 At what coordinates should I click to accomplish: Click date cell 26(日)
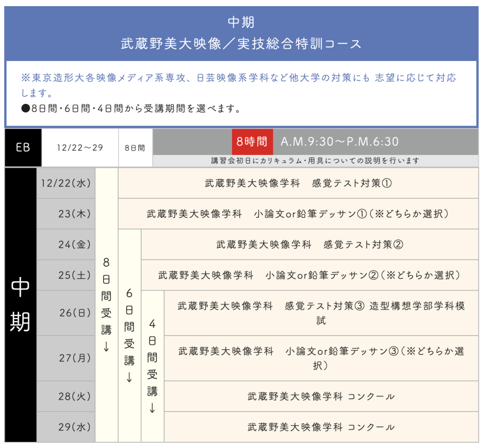tap(66, 313)
